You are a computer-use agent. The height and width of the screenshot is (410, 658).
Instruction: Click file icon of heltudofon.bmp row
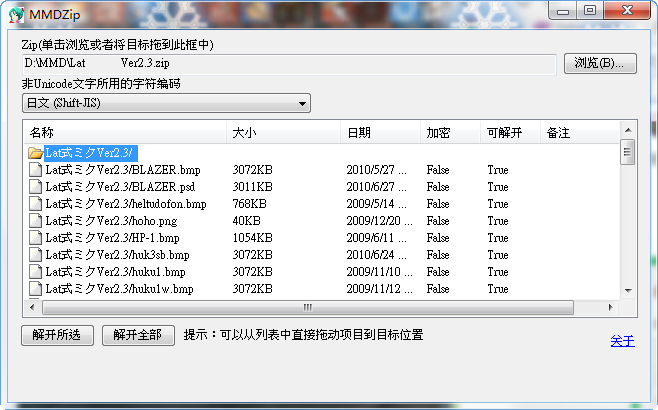[36, 204]
